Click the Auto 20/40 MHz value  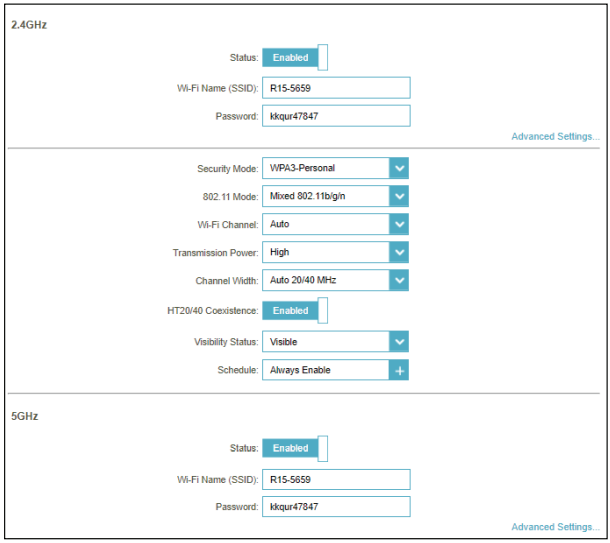[x=303, y=280]
